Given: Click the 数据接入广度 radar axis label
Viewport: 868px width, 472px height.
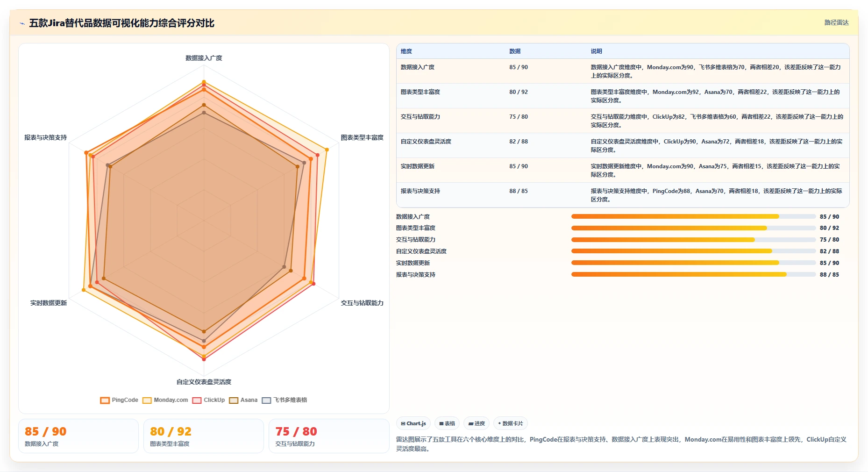Looking at the screenshot, I should coord(204,58).
